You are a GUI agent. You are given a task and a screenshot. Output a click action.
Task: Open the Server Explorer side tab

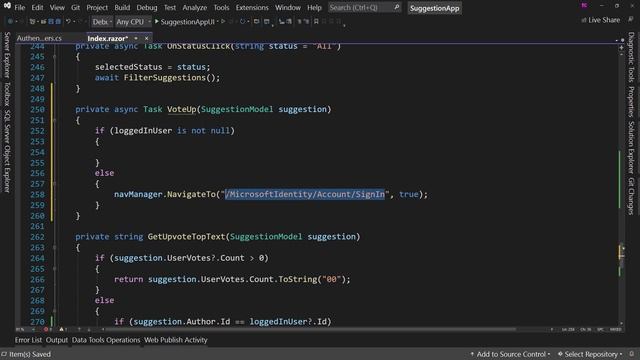[x=7, y=55]
